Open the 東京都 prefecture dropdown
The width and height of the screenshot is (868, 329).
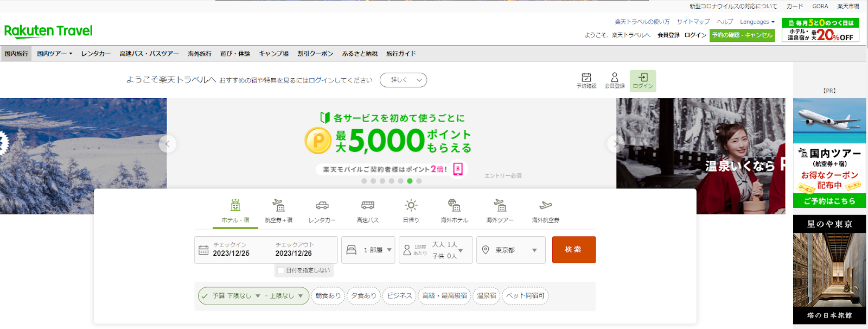coord(511,250)
